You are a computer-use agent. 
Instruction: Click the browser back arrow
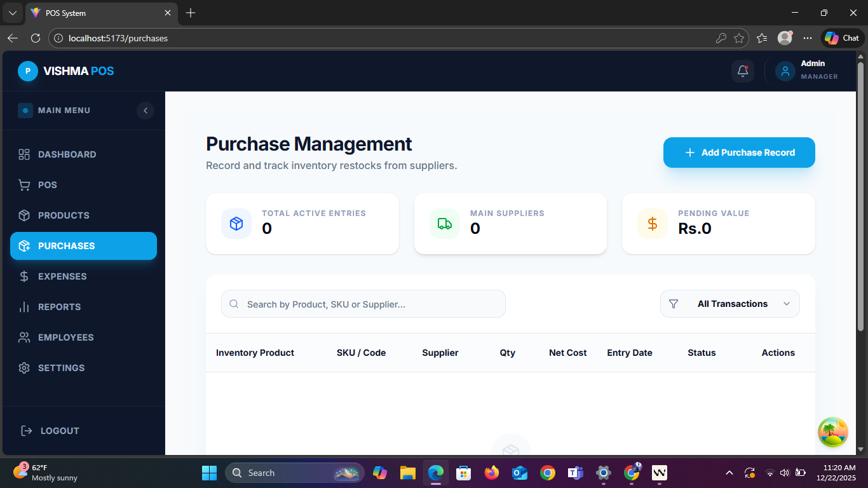coord(13,38)
